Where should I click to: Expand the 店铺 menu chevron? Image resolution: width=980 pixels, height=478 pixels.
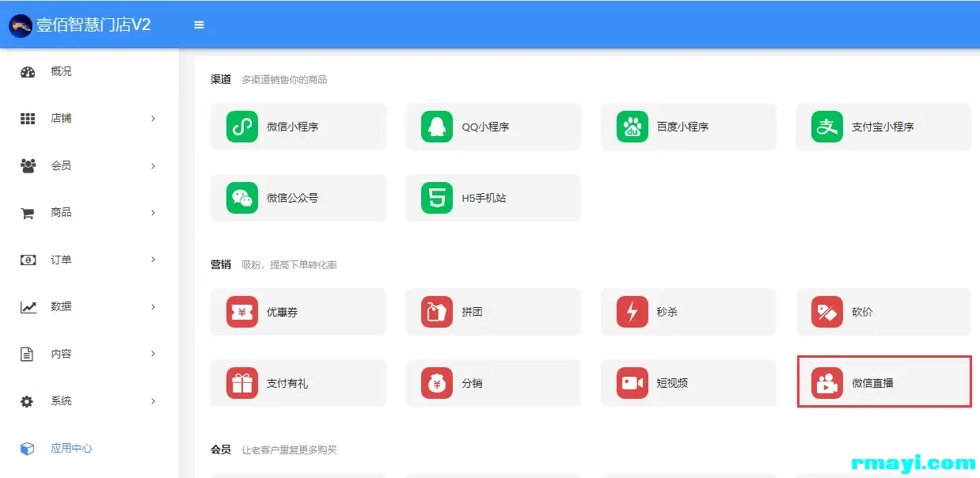[x=153, y=119]
